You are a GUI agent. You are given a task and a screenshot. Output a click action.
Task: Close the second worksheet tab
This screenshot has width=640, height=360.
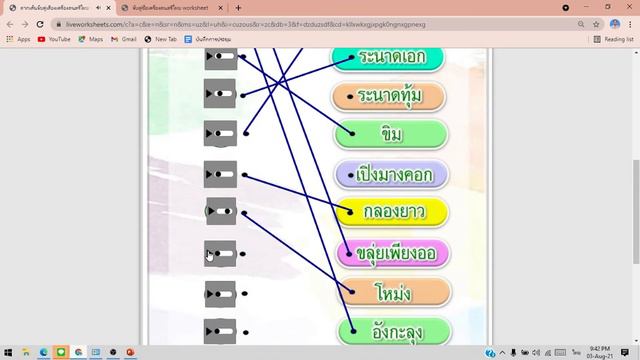[x=220, y=8]
